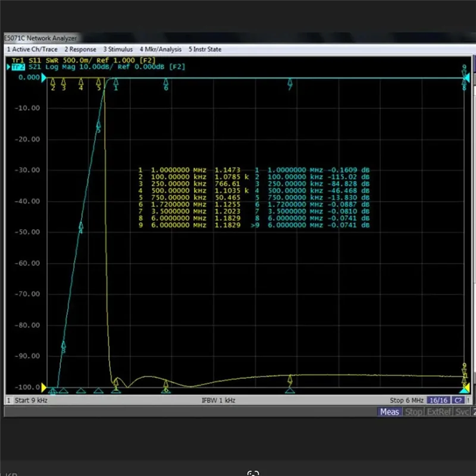
Task: Click the Start 9 kHz field
Action: tap(30, 400)
